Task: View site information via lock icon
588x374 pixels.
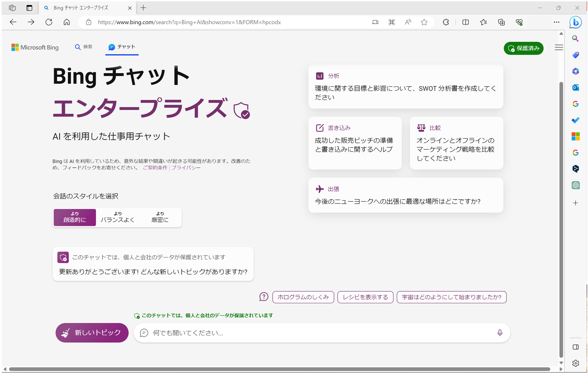Action: coord(89,22)
